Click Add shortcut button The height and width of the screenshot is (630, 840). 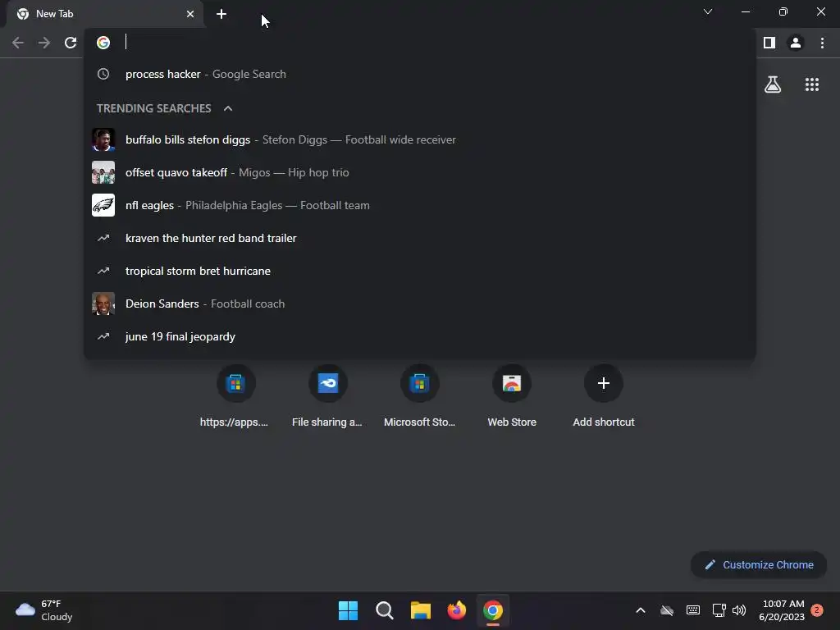click(604, 396)
